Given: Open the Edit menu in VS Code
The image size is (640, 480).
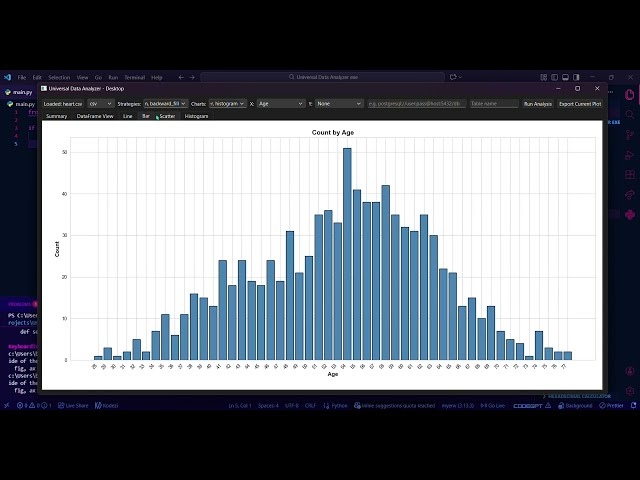Looking at the screenshot, I should coord(37,77).
